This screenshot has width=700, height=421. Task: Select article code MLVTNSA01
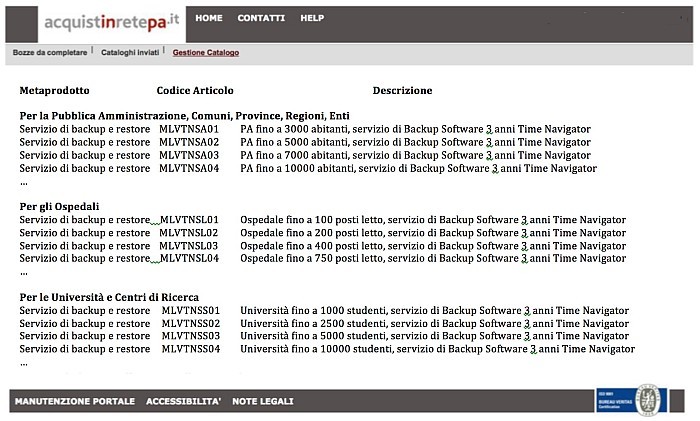(189, 129)
